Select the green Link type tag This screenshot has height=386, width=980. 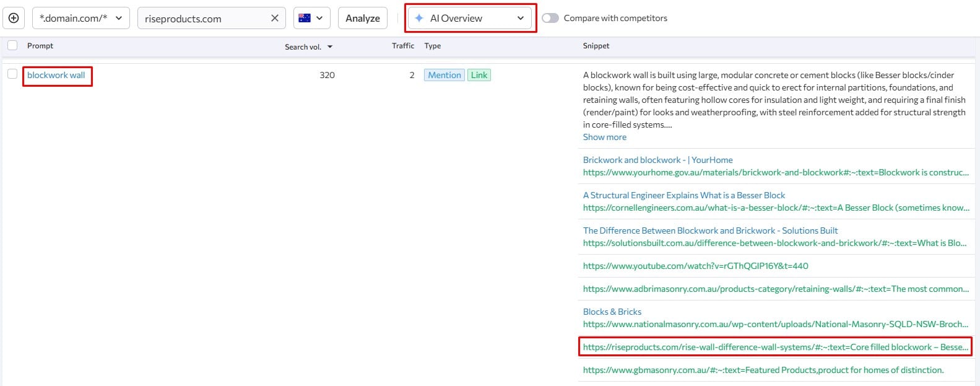coord(479,75)
